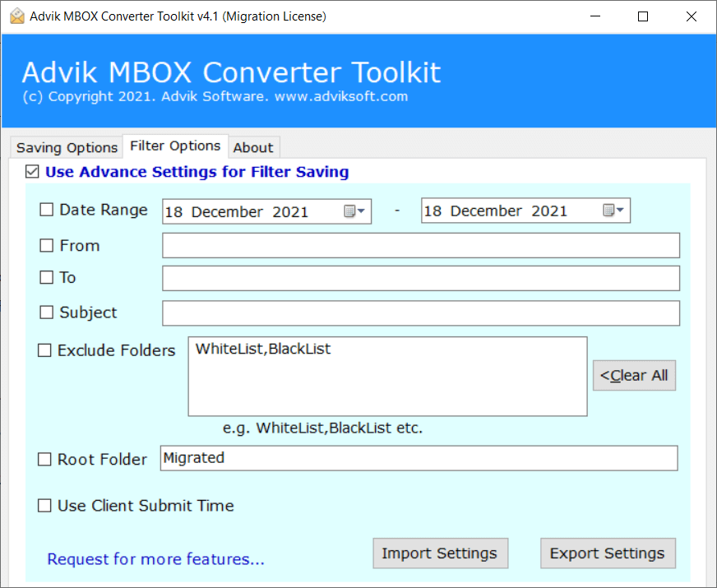Select the year 2021 in start date

(x=290, y=211)
